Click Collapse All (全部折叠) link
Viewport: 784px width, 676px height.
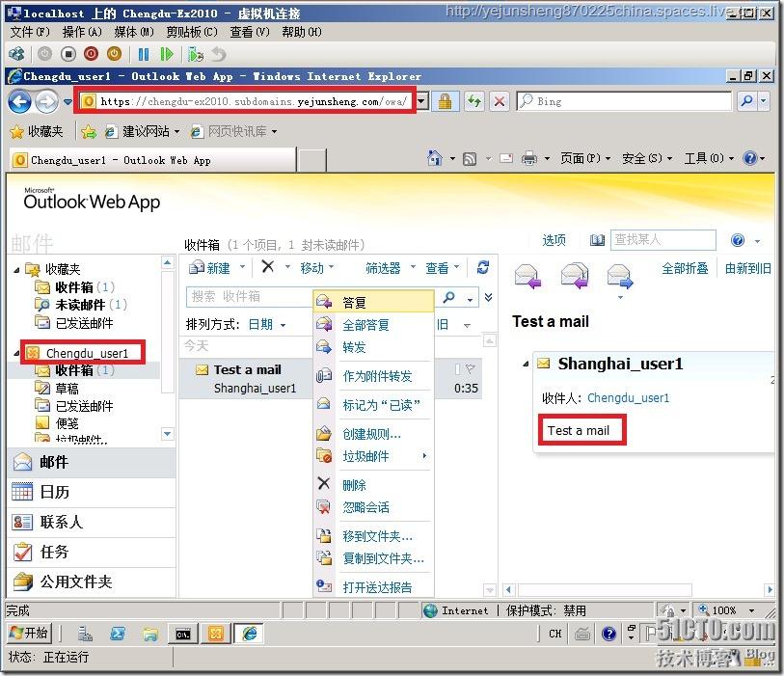point(685,268)
